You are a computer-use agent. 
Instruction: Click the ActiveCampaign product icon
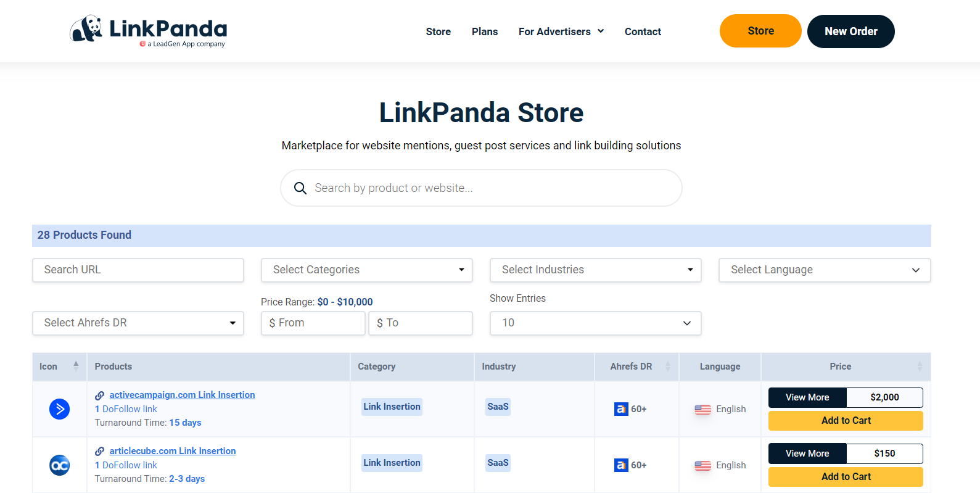point(59,409)
